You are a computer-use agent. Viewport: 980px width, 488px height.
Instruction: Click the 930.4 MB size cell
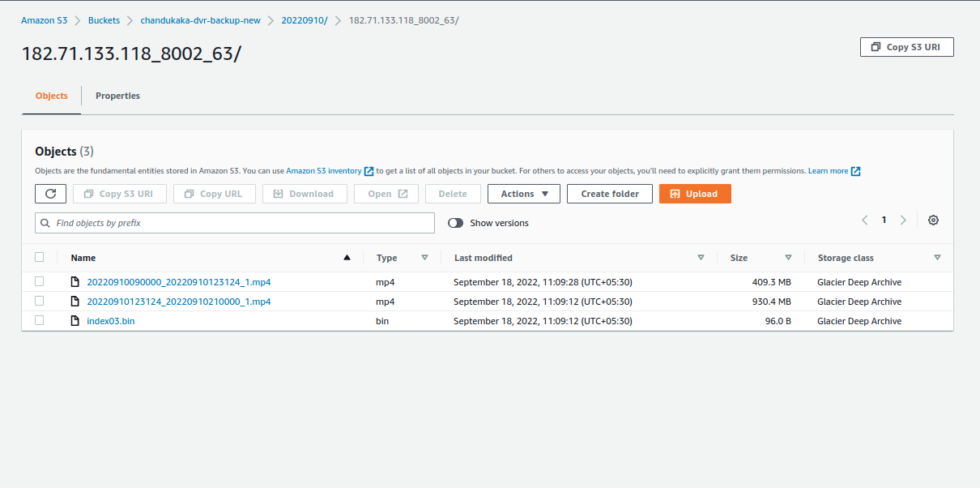pos(771,302)
